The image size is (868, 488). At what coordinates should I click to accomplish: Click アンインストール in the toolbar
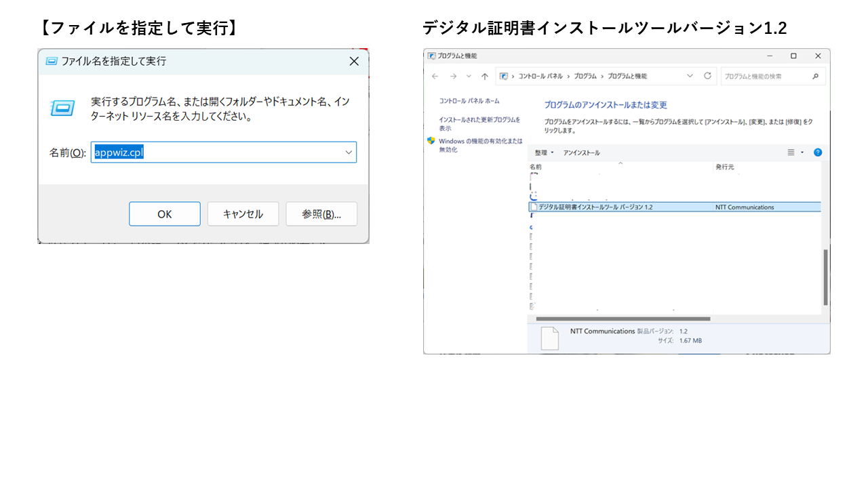(x=581, y=152)
